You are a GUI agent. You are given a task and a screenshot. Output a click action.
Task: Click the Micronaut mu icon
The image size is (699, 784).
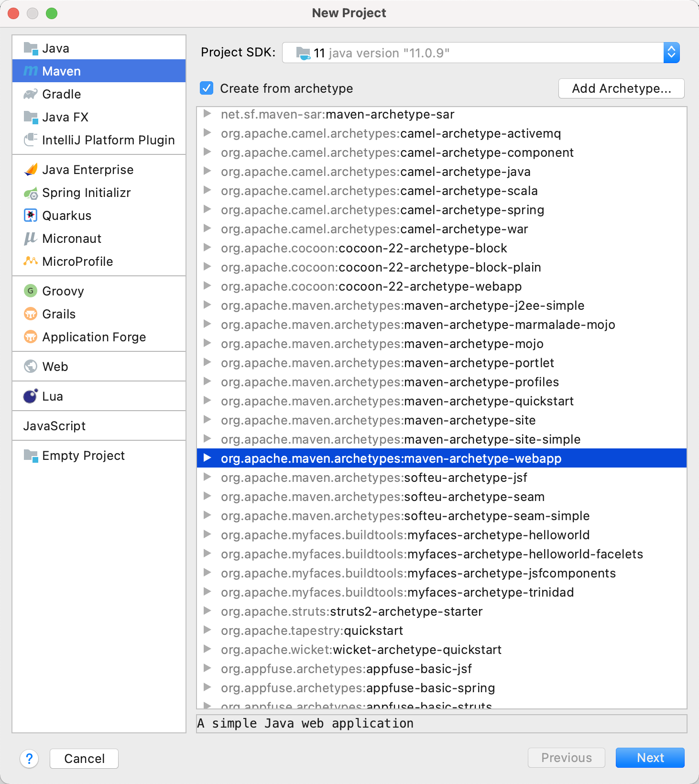(31, 239)
